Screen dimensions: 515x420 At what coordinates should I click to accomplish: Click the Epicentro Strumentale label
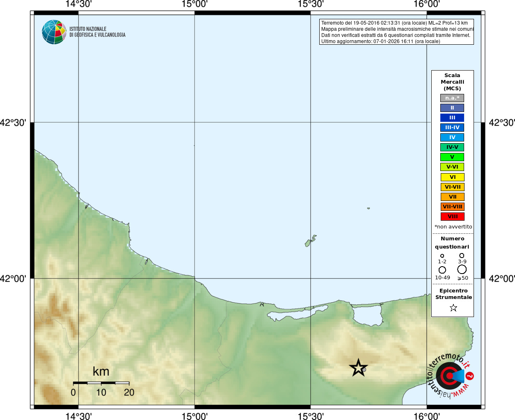point(453,294)
